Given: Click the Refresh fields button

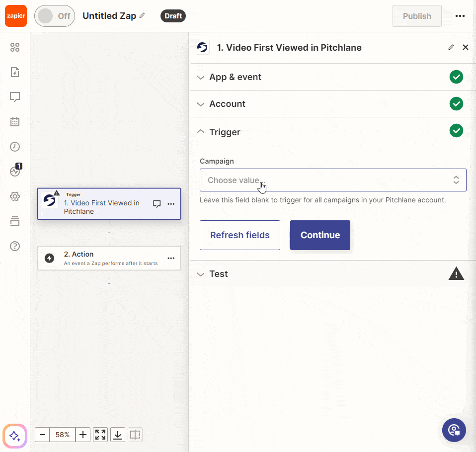Looking at the screenshot, I should point(240,235).
